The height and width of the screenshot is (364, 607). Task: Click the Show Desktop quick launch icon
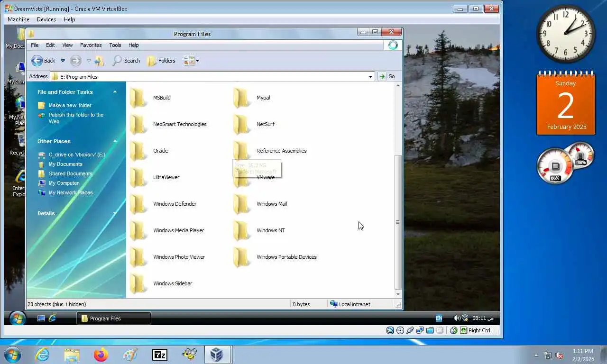coord(41,318)
